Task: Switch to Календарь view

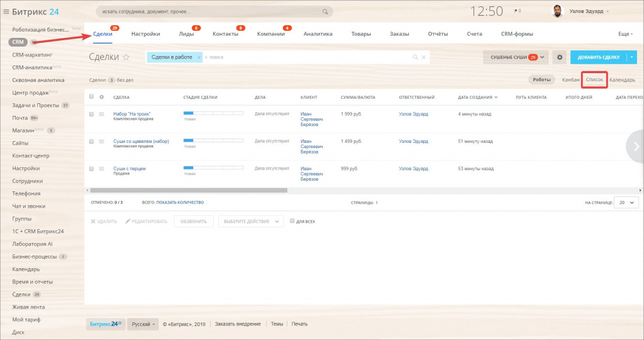Action: 622,80
